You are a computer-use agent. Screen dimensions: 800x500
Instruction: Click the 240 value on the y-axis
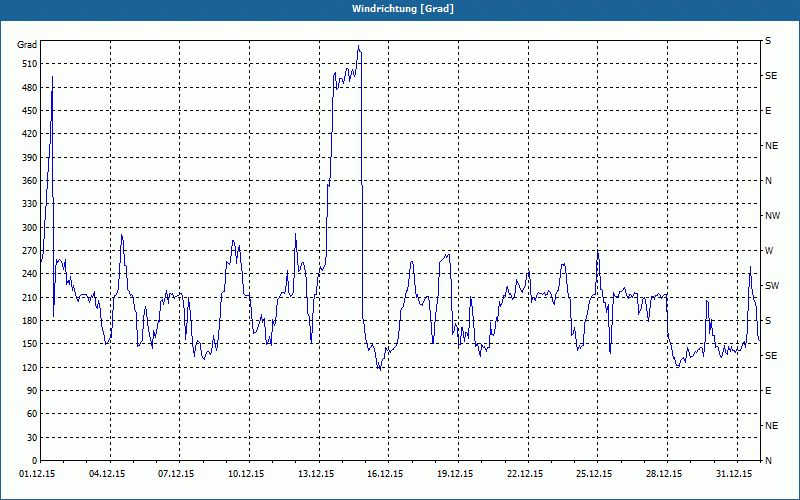(x=28, y=274)
